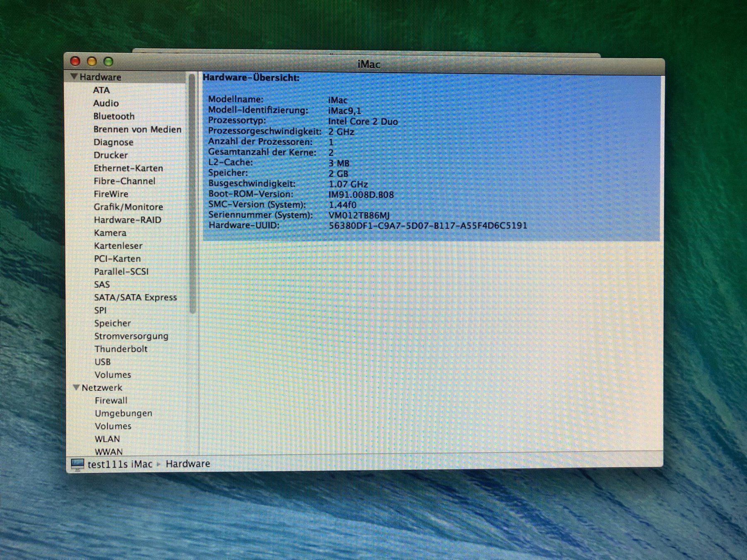The image size is (747, 560).
Task: Click the iMac window title
Action: (x=369, y=64)
